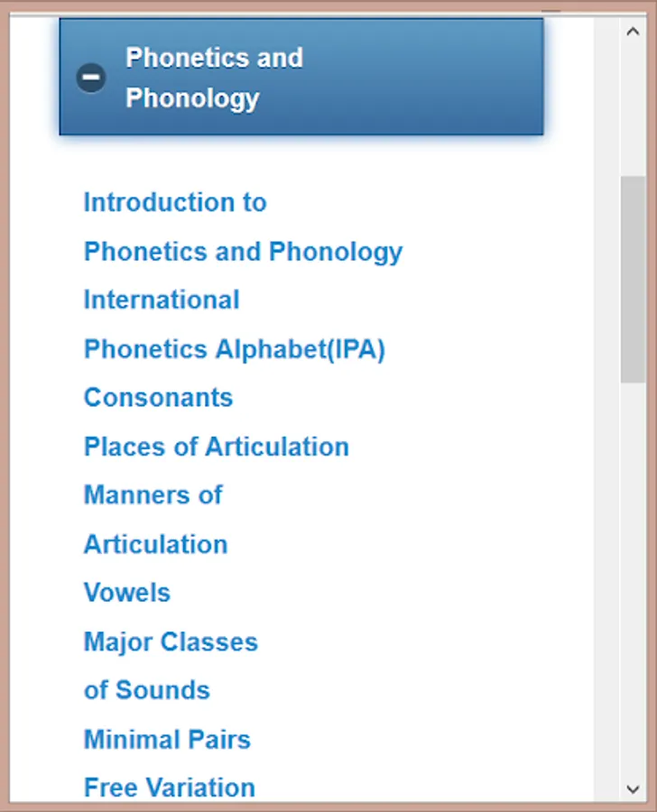Viewport: 657px width, 812px height.
Task: Collapse the Phonetics and Phonology section minus icon
Action: pos(91,78)
